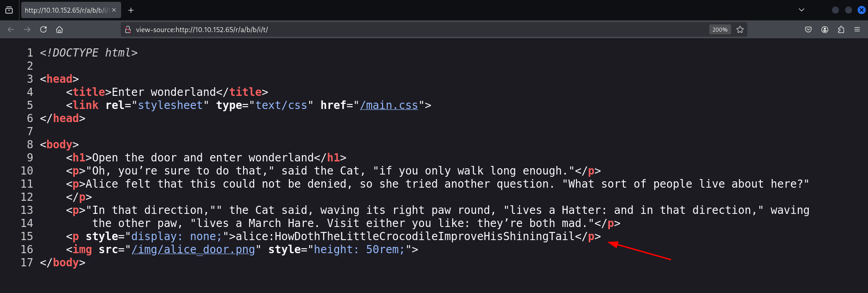Expand the list all tabs chevron
Viewport: 868px width, 293px height.
[x=802, y=10]
